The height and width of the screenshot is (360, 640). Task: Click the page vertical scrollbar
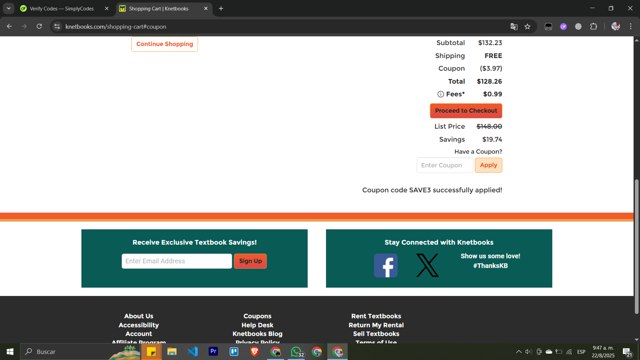(637, 247)
